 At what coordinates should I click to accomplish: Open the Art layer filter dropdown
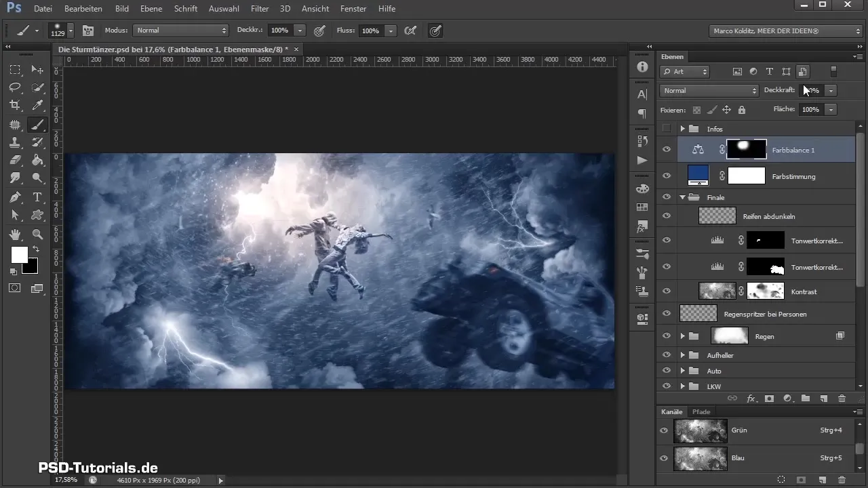tap(685, 71)
